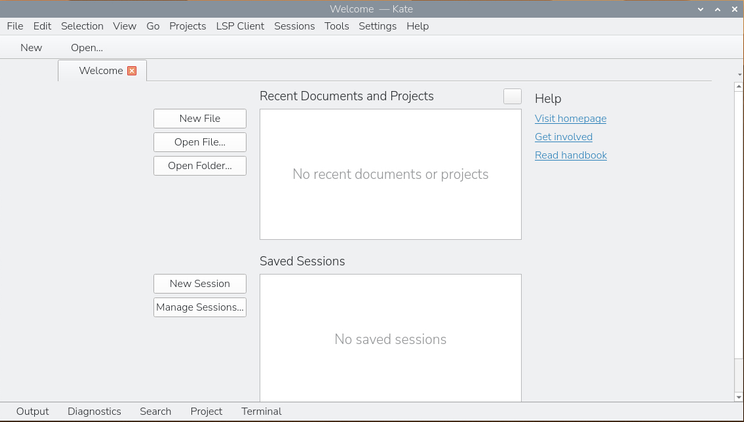744x422 pixels.
Task: Open the Edit menu
Action: pyautogui.click(x=42, y=26)
